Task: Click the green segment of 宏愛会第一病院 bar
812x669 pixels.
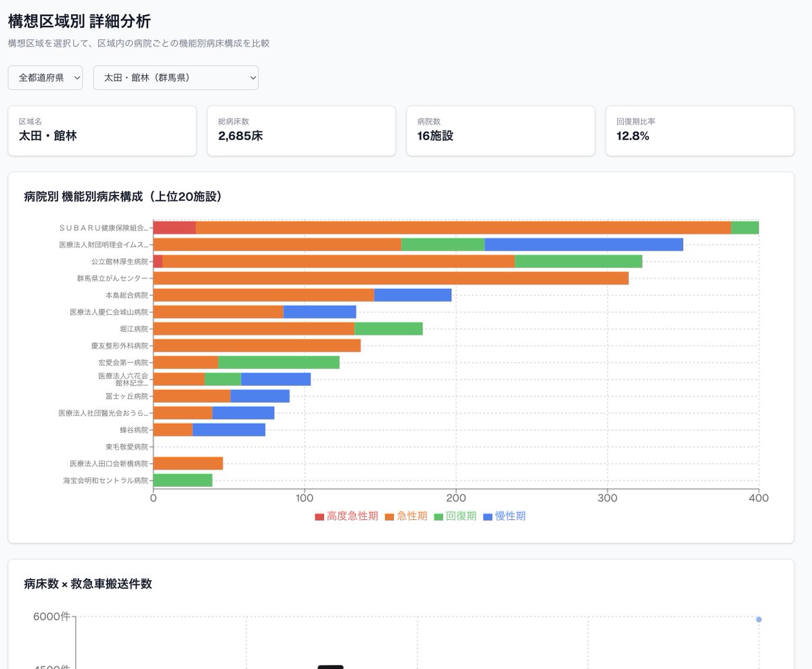Action: [279, 362]
